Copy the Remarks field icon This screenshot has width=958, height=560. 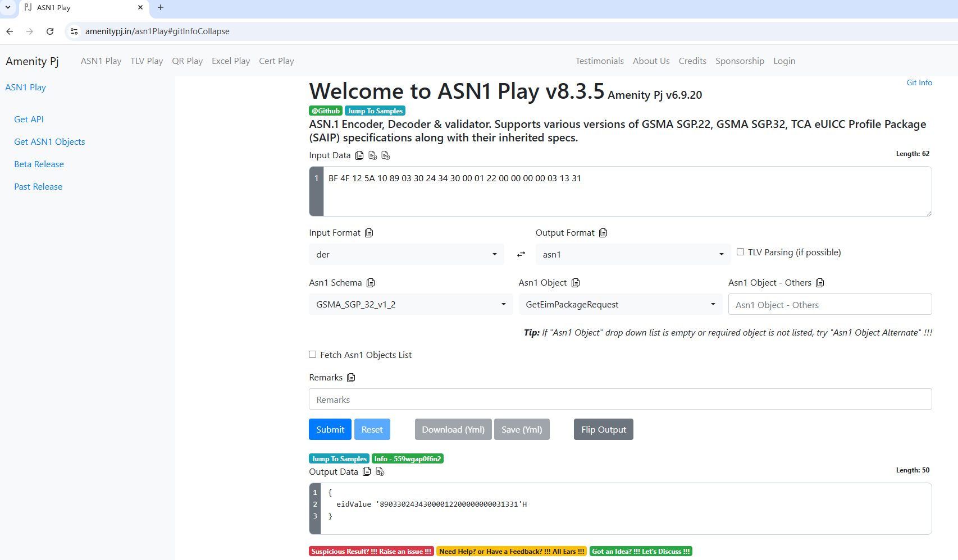pyautogui.click(x=351, y=378)
